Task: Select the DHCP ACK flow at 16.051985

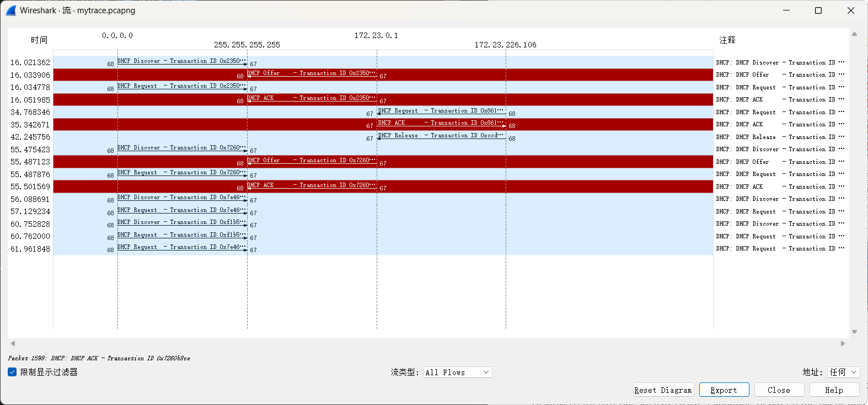Action: (383, 99)
